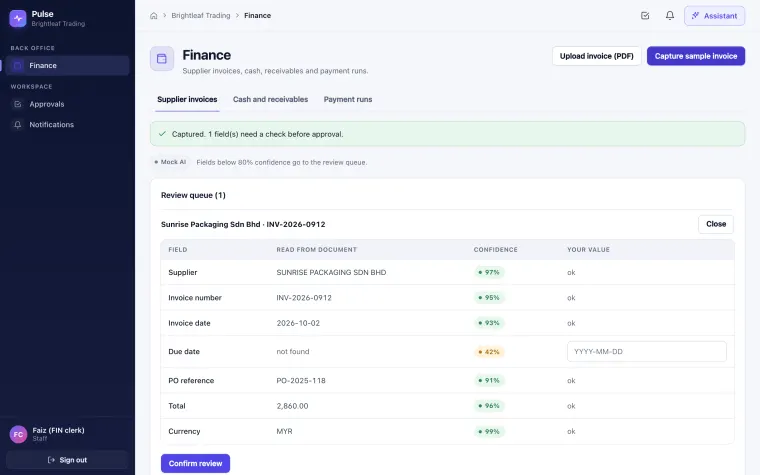This screenshot has height=475, width=760.
Task: Click the success checkmark in the Captured banner
Action: coord(162,134)
